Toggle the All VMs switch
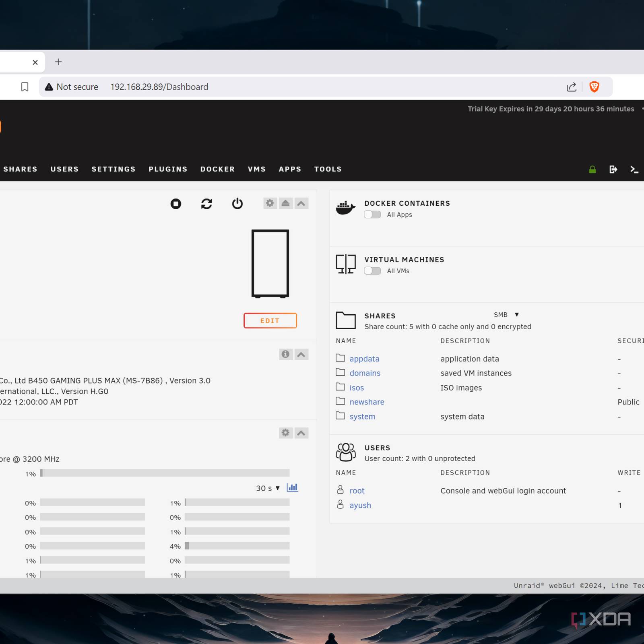 (372, 271)
